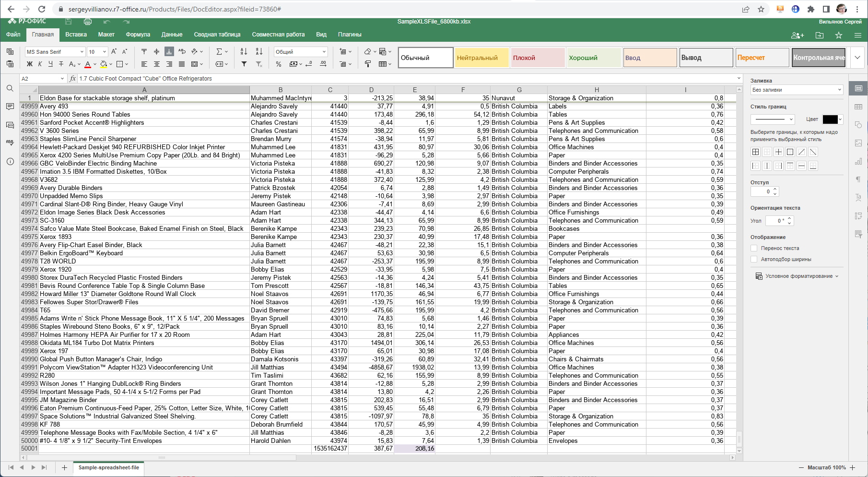Align text right
This screenshot has height=477, width=868.
169,64
